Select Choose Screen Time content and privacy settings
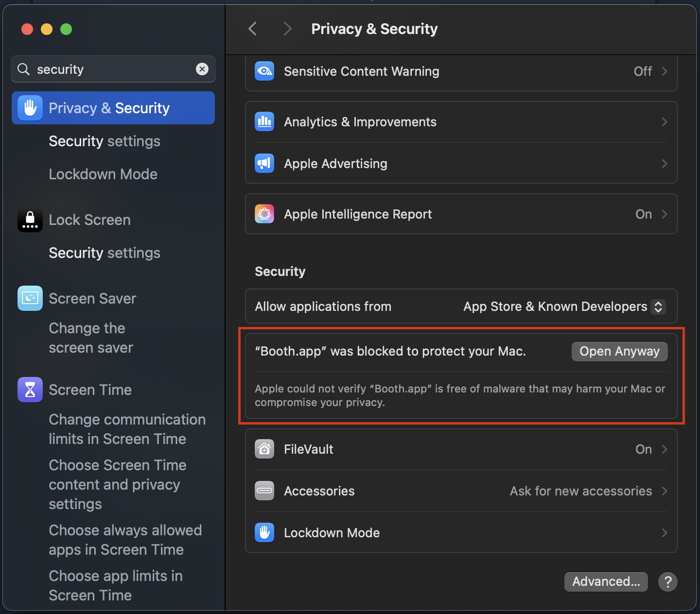 (118, 485)
